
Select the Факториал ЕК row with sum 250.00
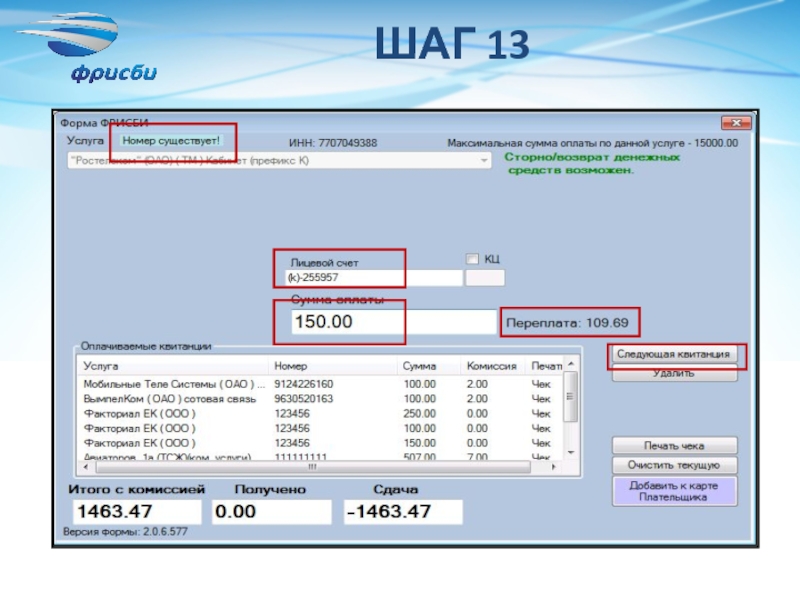click(321, 414)
